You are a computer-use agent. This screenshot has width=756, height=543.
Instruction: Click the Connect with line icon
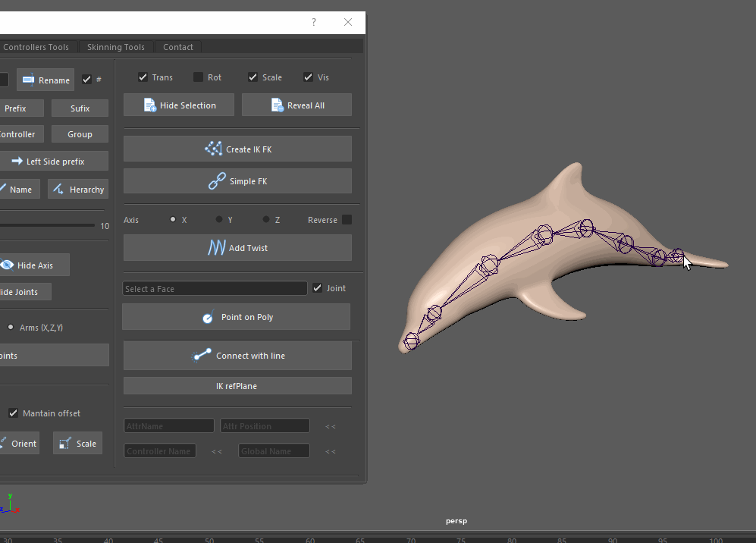point(202,356)
